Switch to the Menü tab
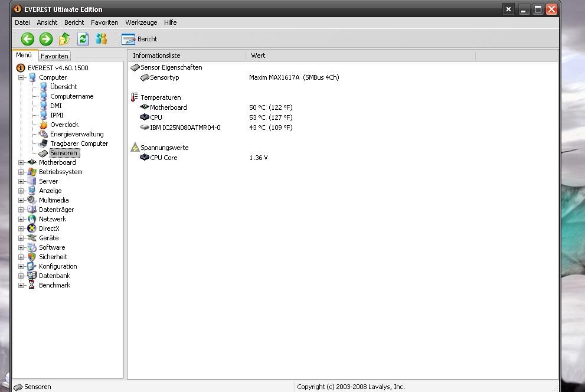585x392 pixels. [x=25, y=55]
